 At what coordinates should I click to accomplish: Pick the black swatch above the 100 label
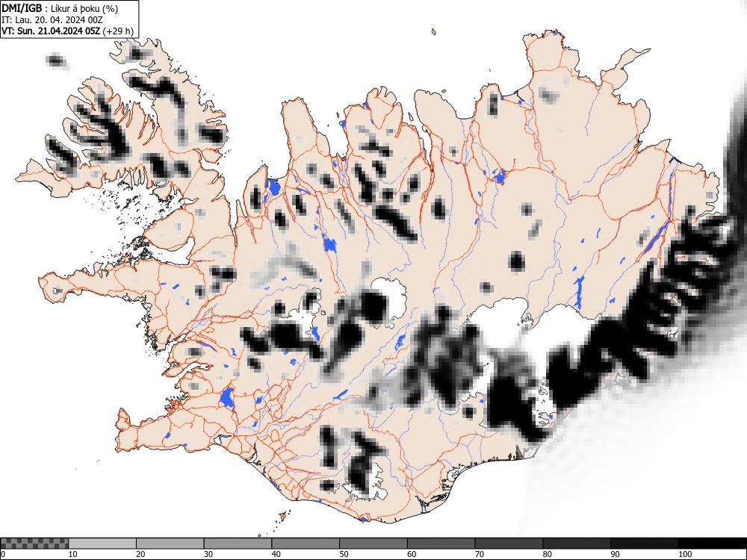point(712,544)
